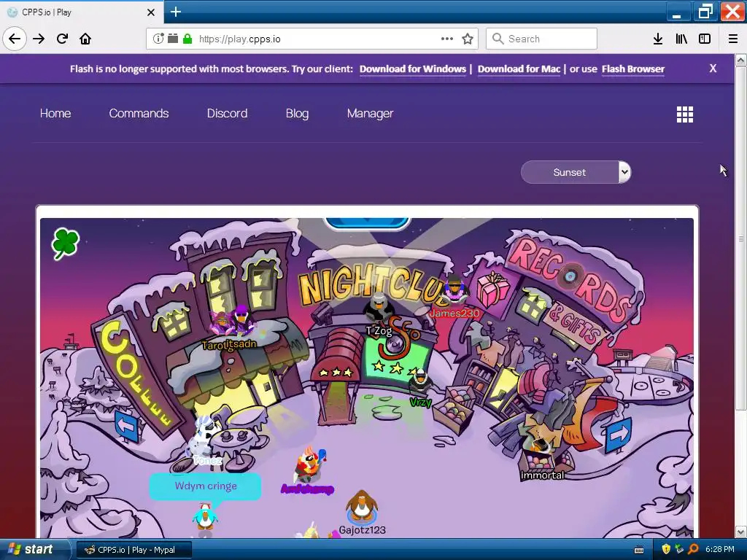
Task: Click the plugin block icon in the address bar
Action: click(x=173, y=39)
